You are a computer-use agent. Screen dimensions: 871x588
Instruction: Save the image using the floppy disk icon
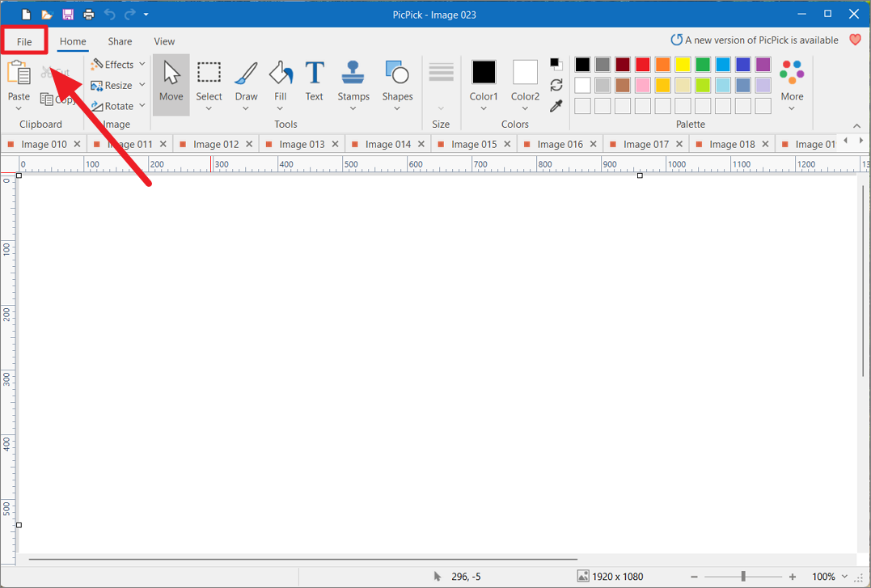coord(68,15)
